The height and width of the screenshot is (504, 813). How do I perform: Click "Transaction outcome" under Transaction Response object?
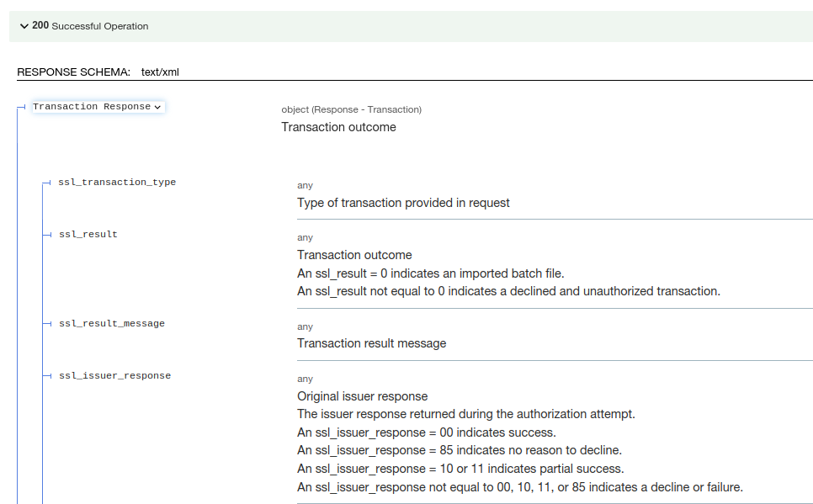coord(338,127)
